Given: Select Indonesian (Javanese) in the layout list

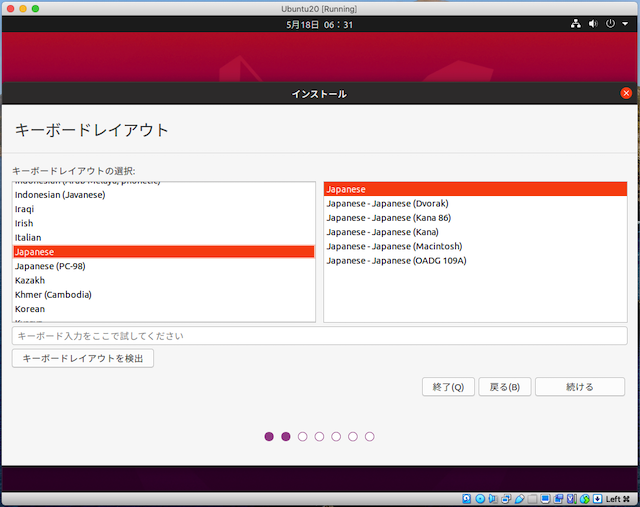Looking at the screenshot, I should coord(164,195).
